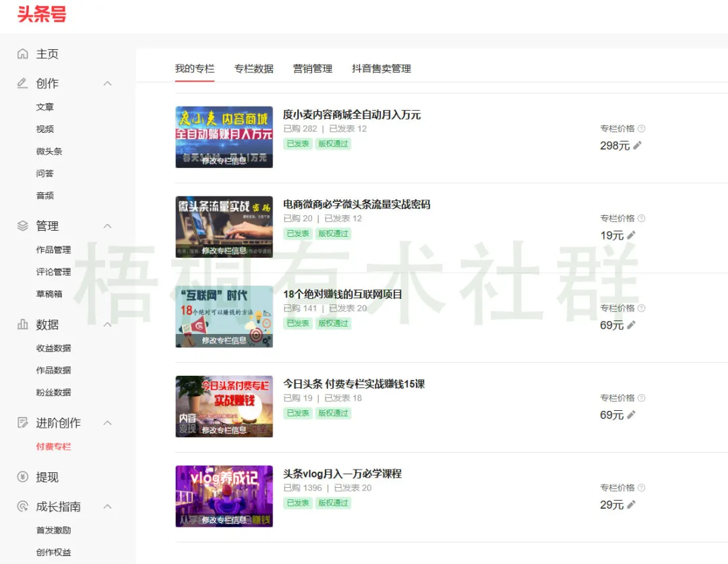This screenshot has width=728, height=564.
Task: Open the 数据 bar-chart icon
Action: tap(23, 325)
